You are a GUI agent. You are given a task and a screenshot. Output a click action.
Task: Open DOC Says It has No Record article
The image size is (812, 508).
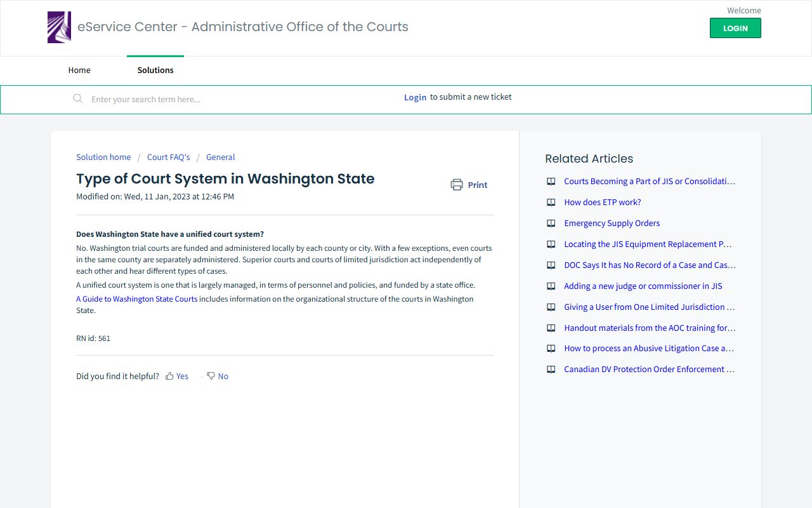click(650, 265)
